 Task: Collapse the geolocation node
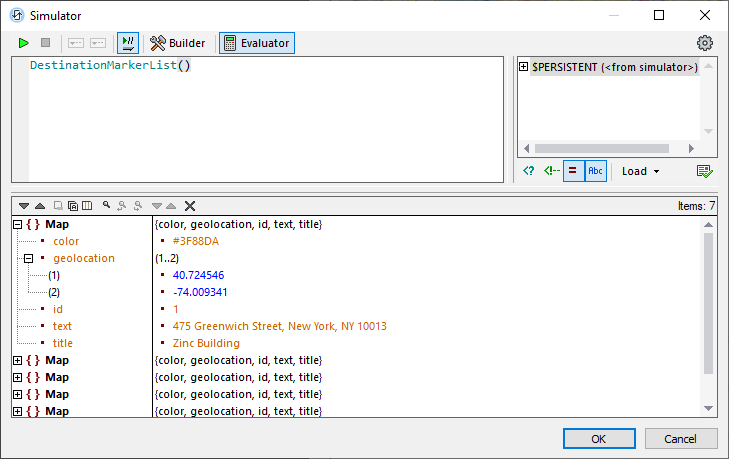[x=29, y=258]
